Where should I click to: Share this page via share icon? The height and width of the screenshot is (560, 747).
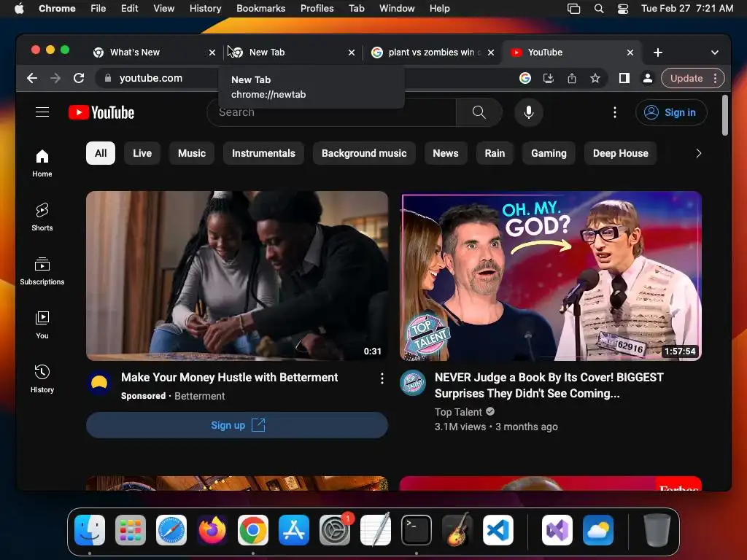pos(572,78)
